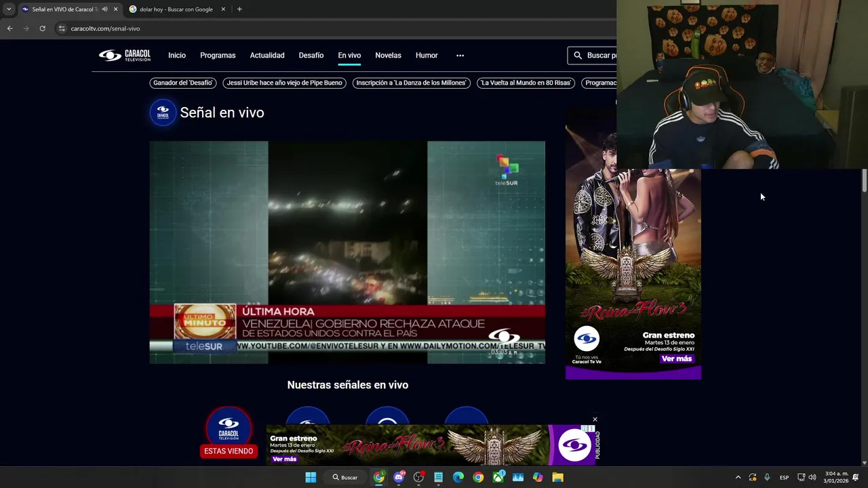Open the Photos taskbar icon
Viewport: 868px width, 488px height.
tap(518, 477)
